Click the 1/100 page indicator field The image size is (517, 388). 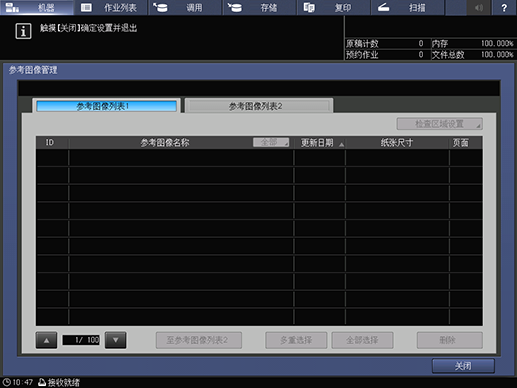click(x=81, y=340)
